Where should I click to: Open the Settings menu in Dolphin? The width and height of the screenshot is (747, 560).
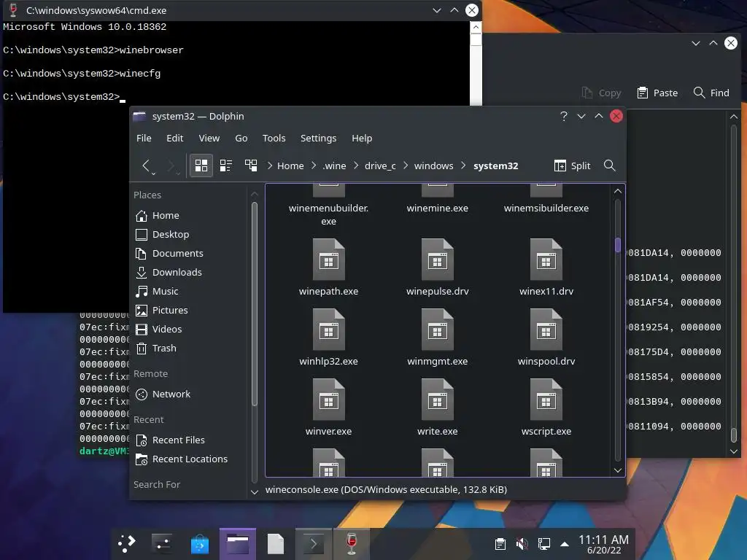click(x=318, y=138)
